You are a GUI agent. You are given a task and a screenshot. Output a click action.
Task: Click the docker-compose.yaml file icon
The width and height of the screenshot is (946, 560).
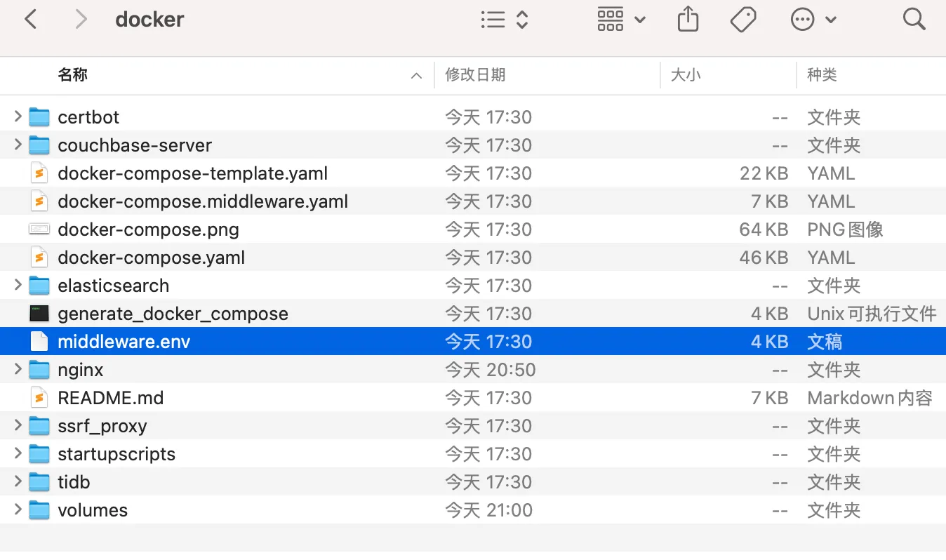(39, 258)
